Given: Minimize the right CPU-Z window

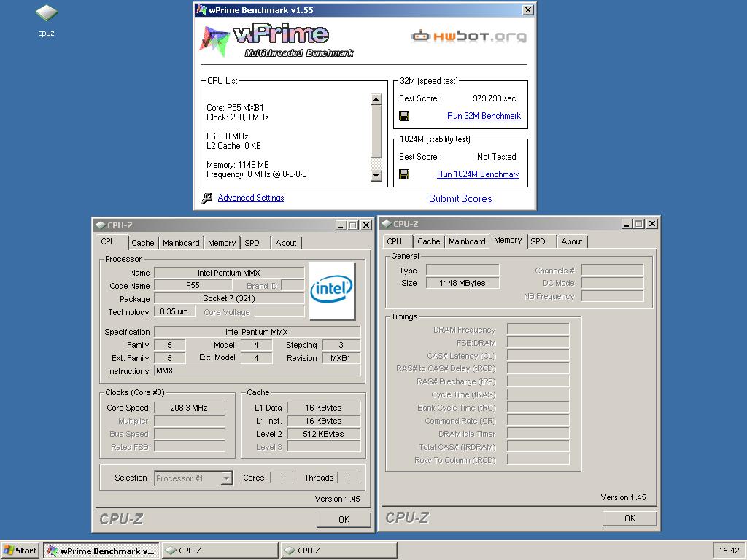Looking at the screenshot, I should (x=627, y=224).
